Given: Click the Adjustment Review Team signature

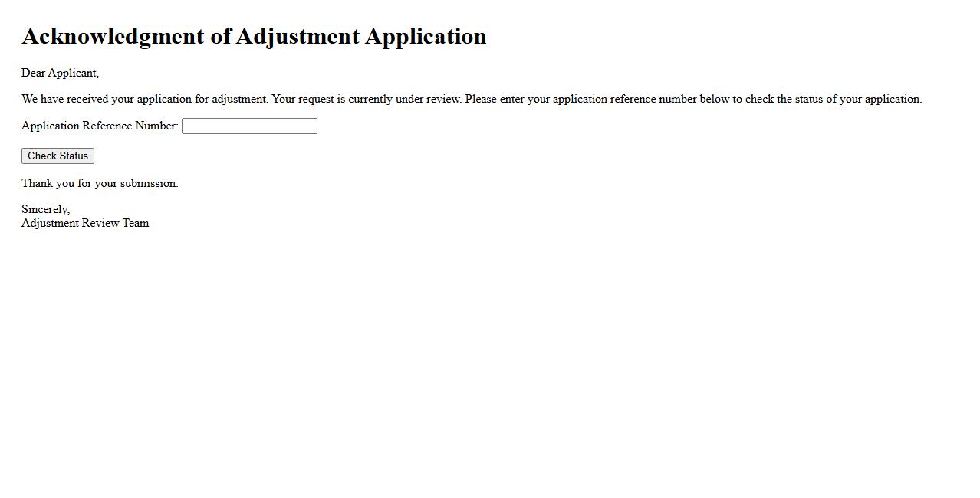Looking at the screenshot, I should point(85,224).
